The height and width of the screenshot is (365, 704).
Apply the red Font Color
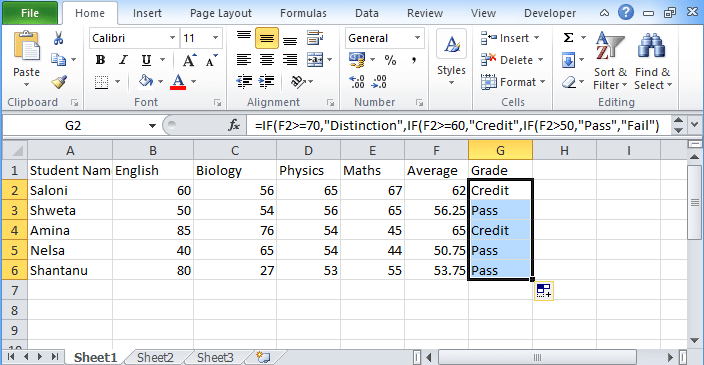coord(178,82)
